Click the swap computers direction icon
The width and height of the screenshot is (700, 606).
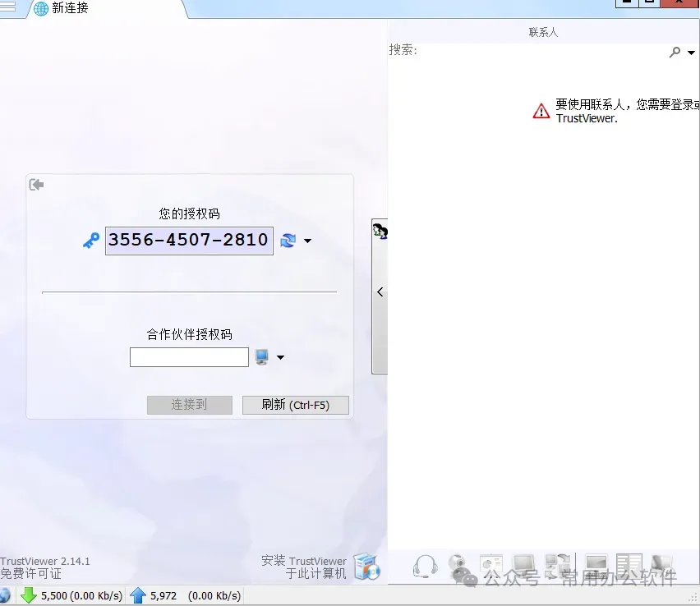[558, 565]
